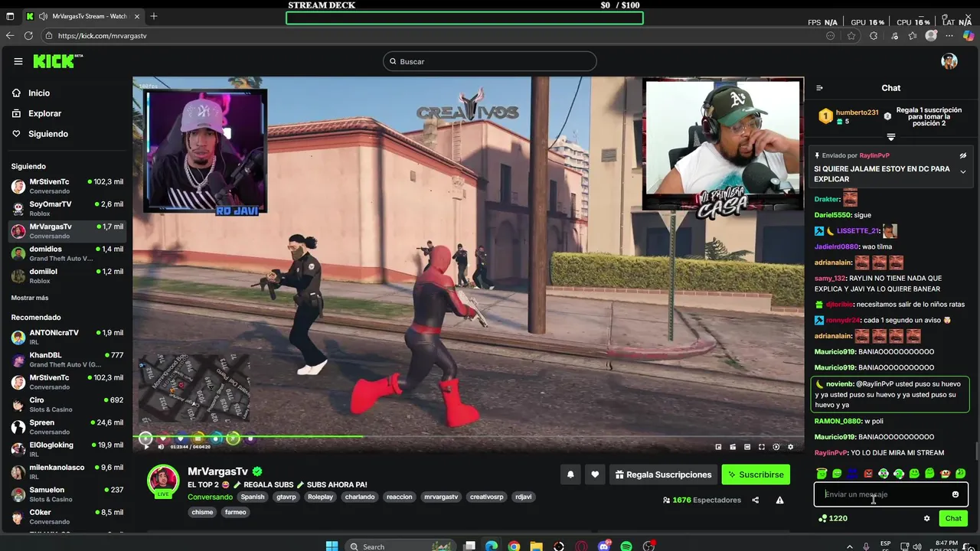Click the Roleplay tag
The width and height of the screenshot is (980, 551).
[320, 497]
